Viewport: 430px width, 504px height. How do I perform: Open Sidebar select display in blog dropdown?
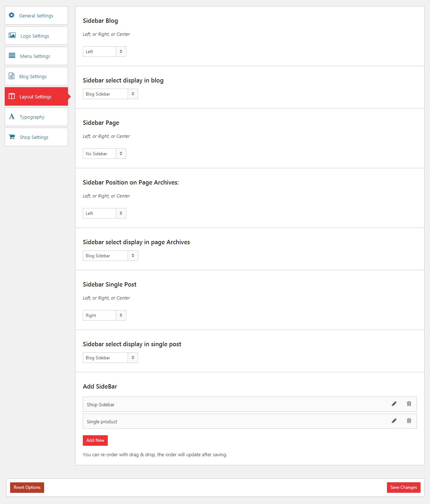coord(110,94)
